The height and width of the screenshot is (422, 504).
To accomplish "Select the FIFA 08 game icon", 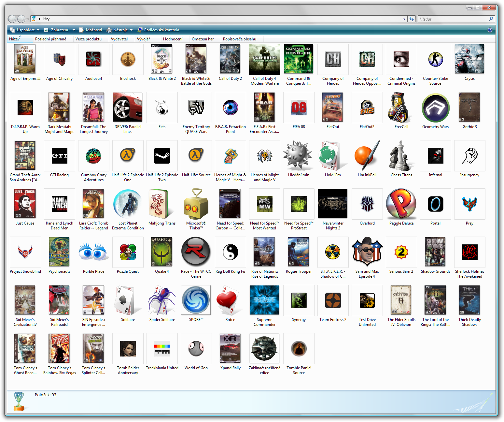I will [299, 108].
